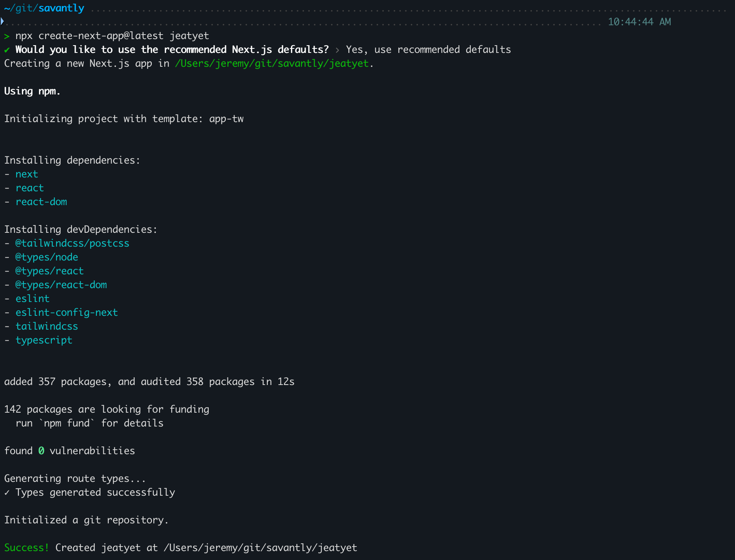Viewport: 735px width, 560px height.
Task: Click the "typescript" devDependency entry
Action: coord(44,340)
